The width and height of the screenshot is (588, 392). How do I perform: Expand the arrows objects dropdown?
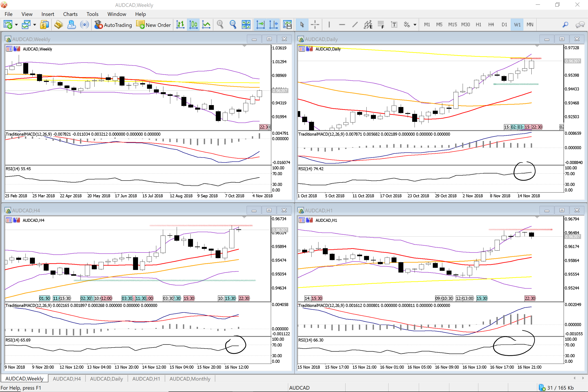pos(415,25)
